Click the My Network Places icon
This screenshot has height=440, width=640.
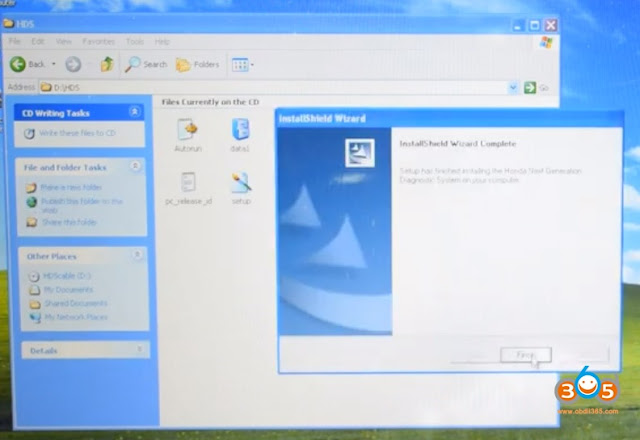(35, 318)
